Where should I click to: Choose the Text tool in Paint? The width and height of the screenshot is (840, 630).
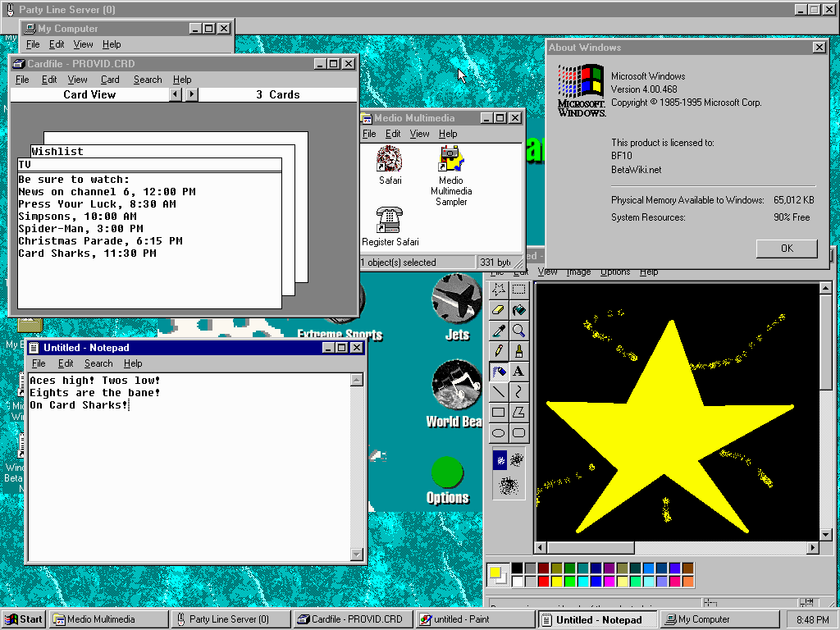(x=518, y=372)
